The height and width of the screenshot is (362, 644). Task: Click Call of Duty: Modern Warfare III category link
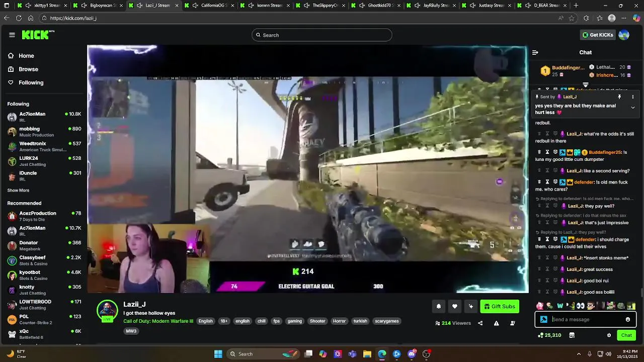[158, 321]
